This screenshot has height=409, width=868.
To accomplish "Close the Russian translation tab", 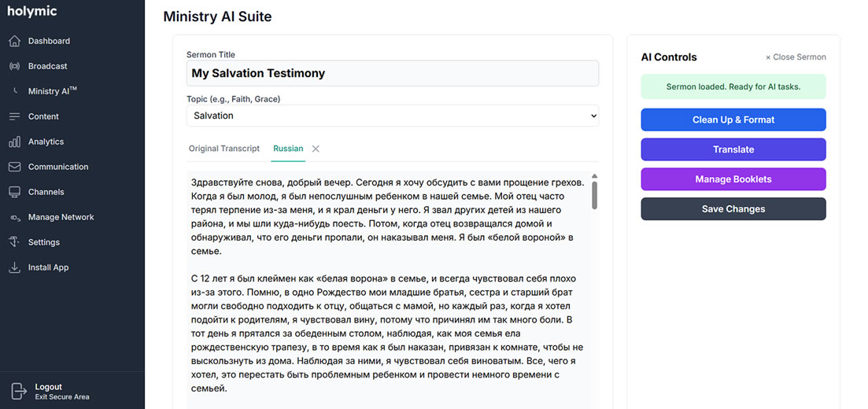I will (x=316, y=149).
